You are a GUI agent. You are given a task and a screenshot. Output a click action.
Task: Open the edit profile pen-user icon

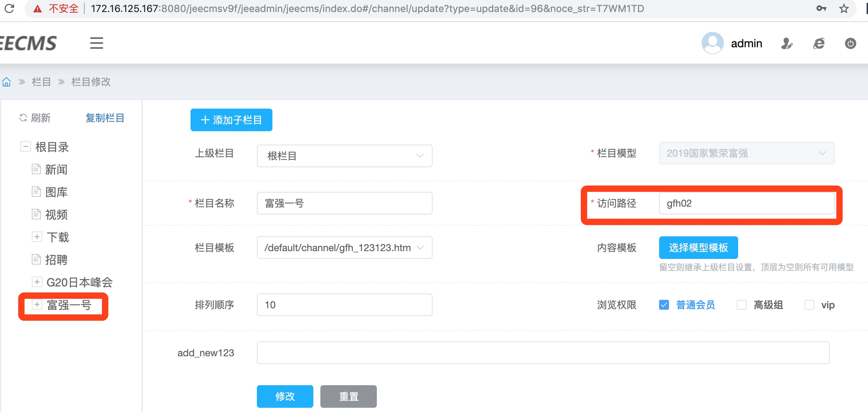click(x=786, y=43)
